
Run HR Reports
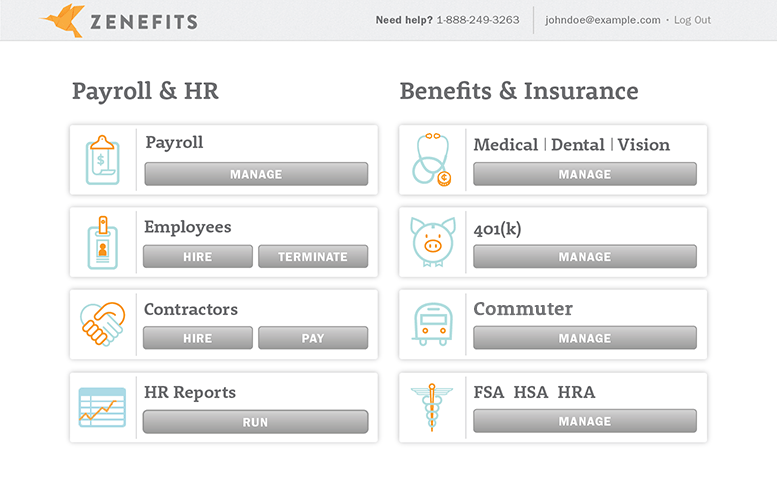click(x=256, y=422)
